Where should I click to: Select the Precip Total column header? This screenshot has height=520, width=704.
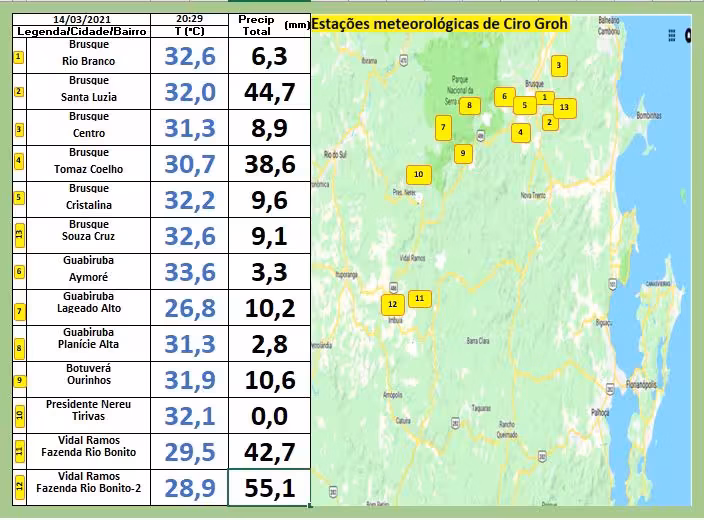click(256, 26)
